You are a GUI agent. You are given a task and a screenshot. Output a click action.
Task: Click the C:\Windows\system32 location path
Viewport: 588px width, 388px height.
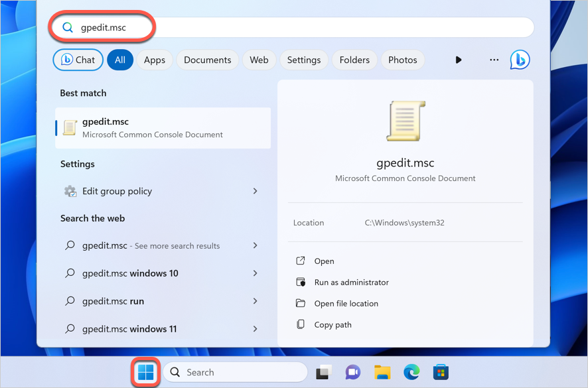coord(404,223)
